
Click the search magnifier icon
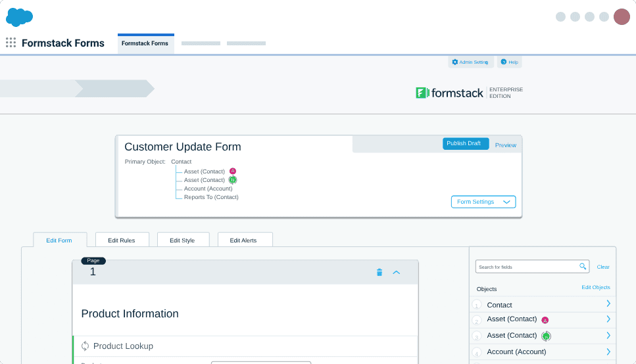[x=583, y=266]
